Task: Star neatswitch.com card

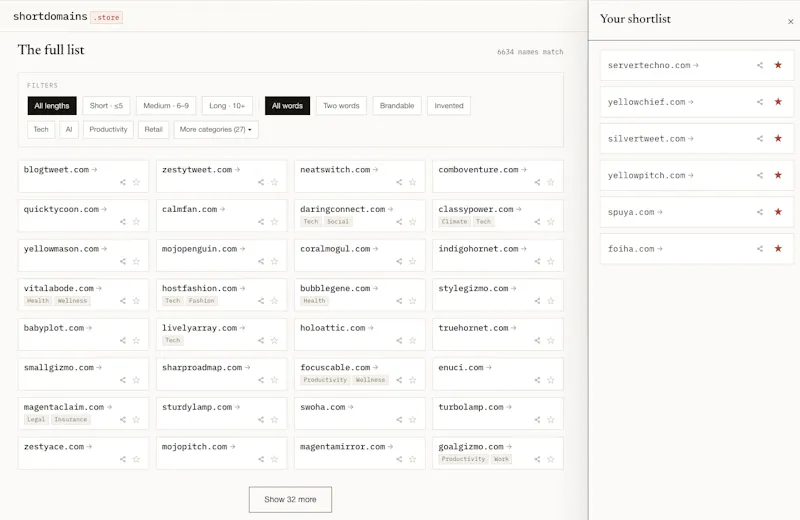Action: point(413,182)
